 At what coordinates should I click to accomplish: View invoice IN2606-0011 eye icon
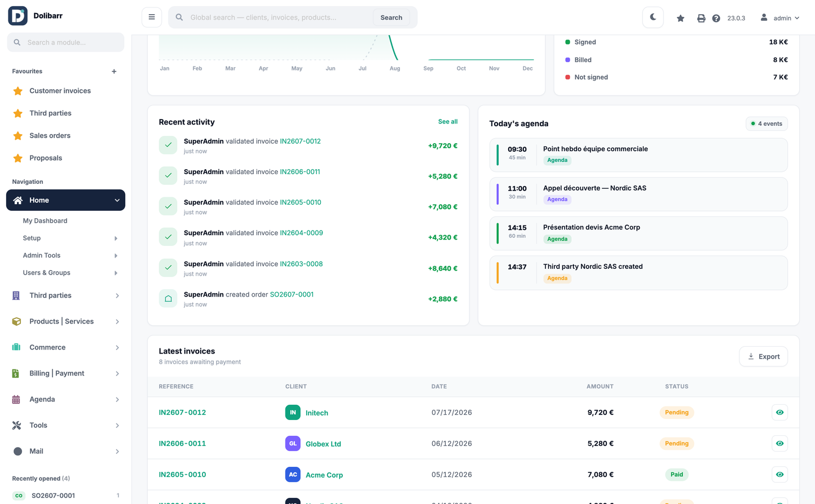[x=779, y=444]
